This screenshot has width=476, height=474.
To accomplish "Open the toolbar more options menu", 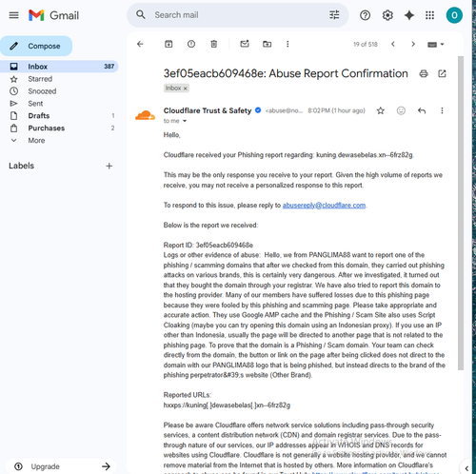I will coord(288,44).
